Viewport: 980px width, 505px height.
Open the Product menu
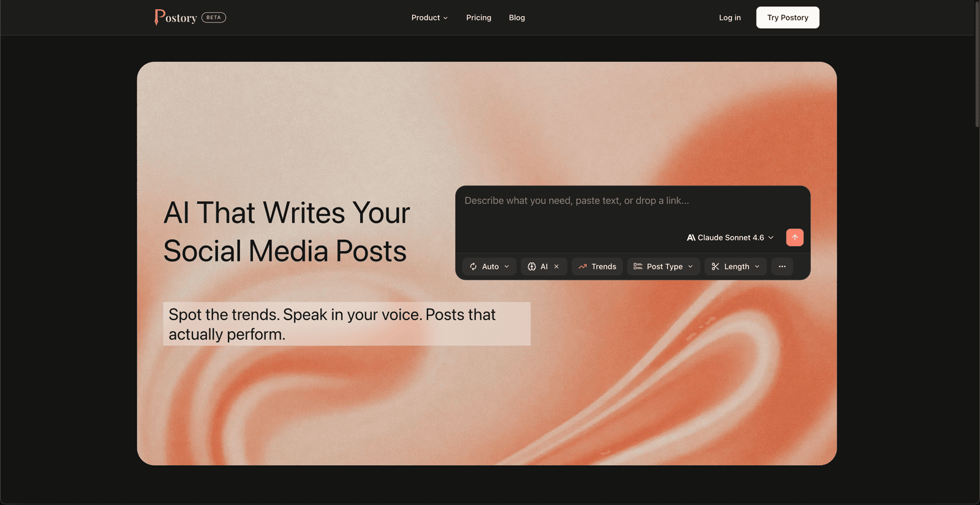click(x=429, y=18)
